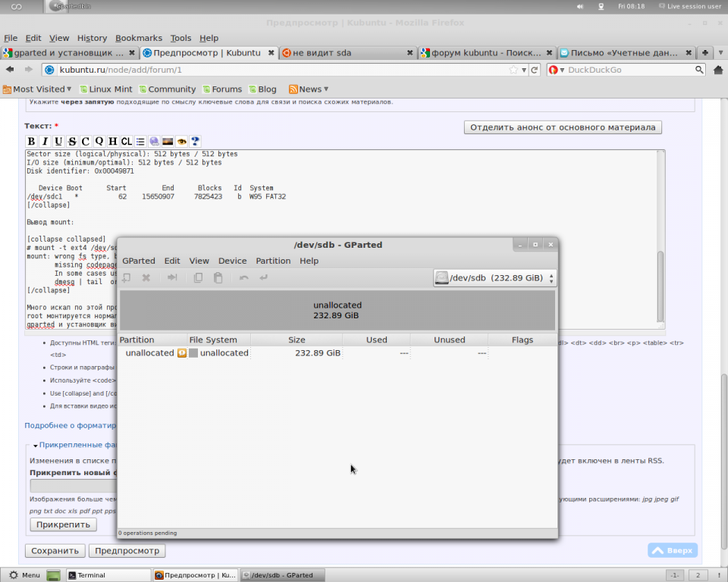Insert a list with the list icon
The image size is (728, 582).
(x=140, y=141)
